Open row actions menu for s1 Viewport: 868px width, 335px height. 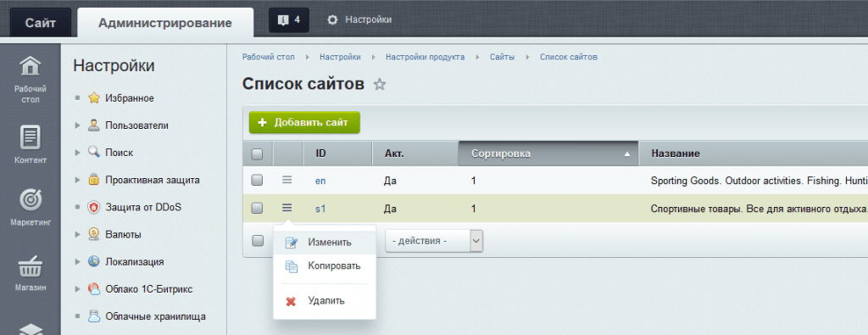287,208
